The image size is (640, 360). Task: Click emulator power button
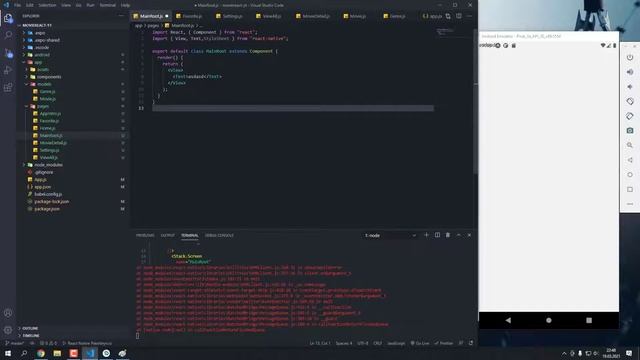coord(630,58)
